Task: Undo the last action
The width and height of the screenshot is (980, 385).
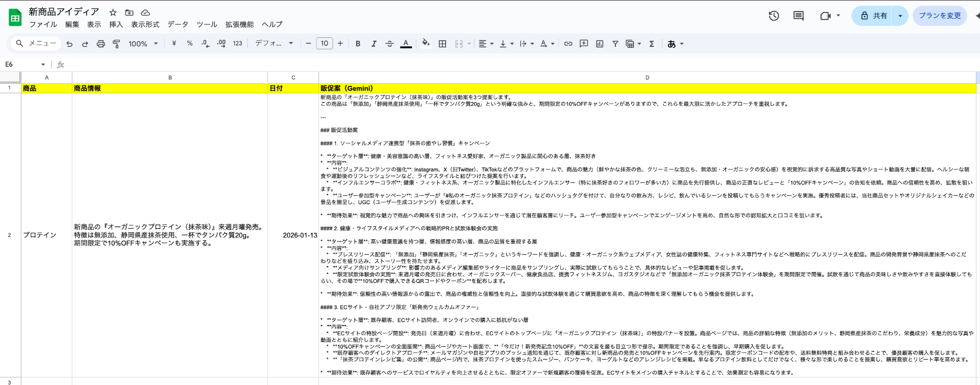Action: click(69, 44)
